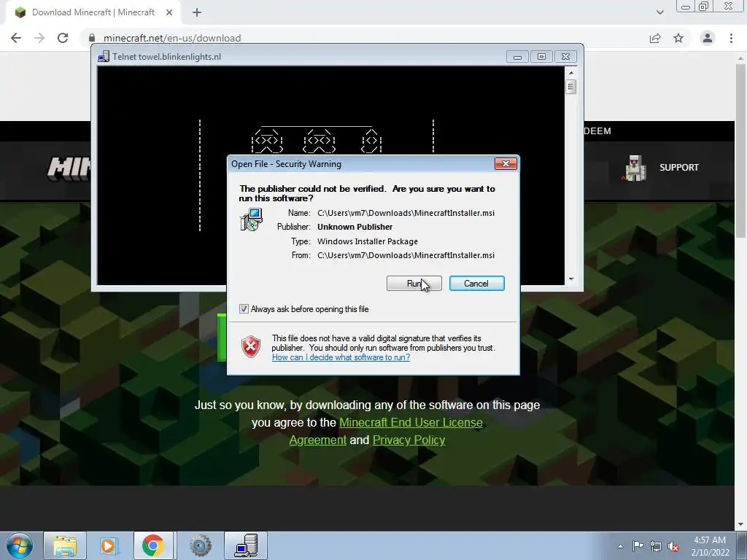Click the minecraft.net address bar

(x=367, y=38)
